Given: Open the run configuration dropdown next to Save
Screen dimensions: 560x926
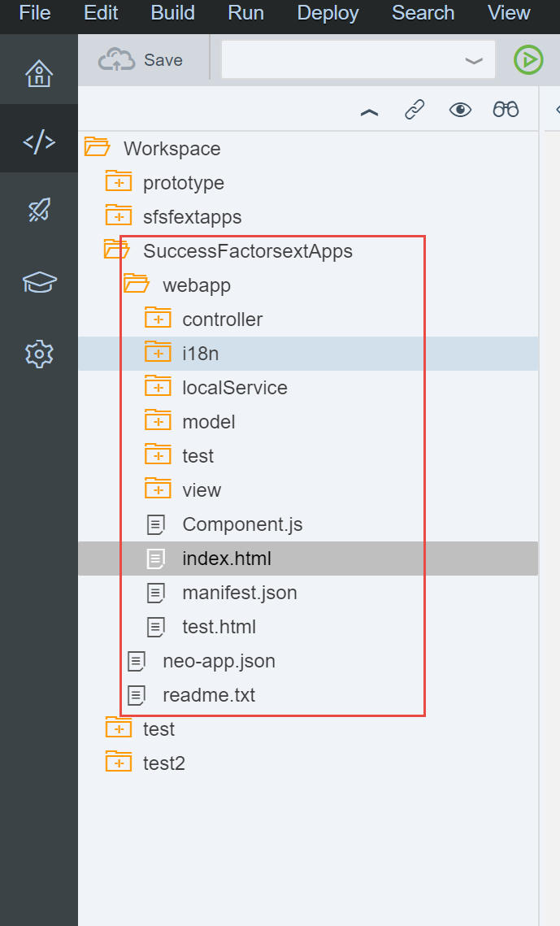Looking at the screenshot, I should coord(473,59).
